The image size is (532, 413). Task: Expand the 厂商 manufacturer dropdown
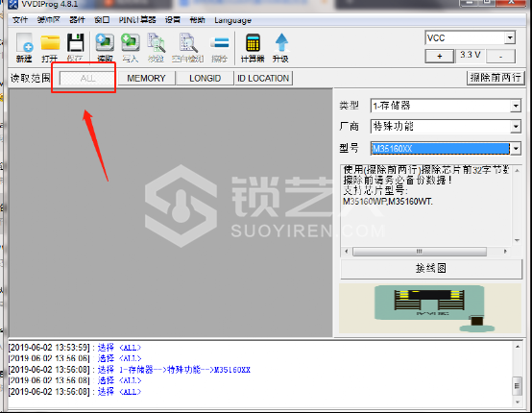click(516, 127)
